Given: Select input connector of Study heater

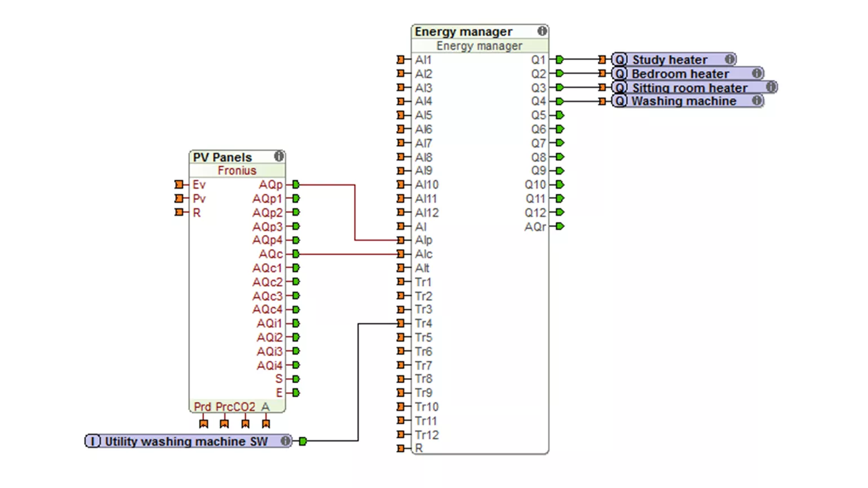Looking at the screenshot, I should 603,59.
